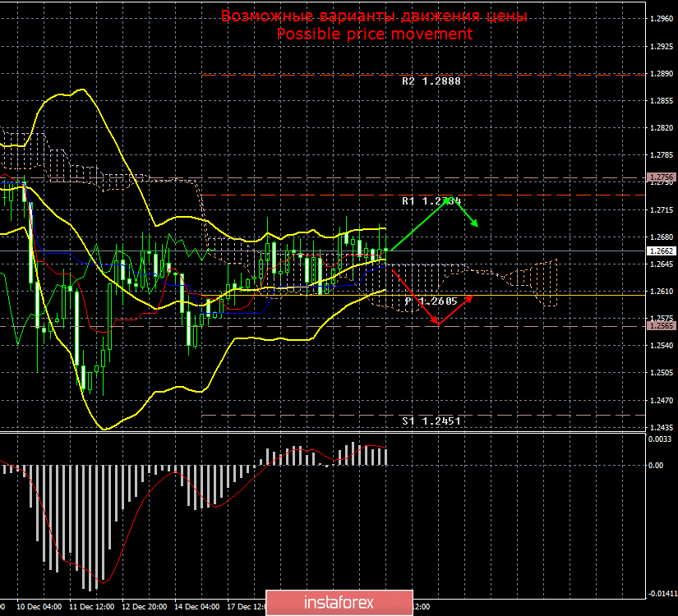Viewport: 678px width, 616px height.
Task: Click the '11 Dec 12:00' time label
Action: [92, 606]
